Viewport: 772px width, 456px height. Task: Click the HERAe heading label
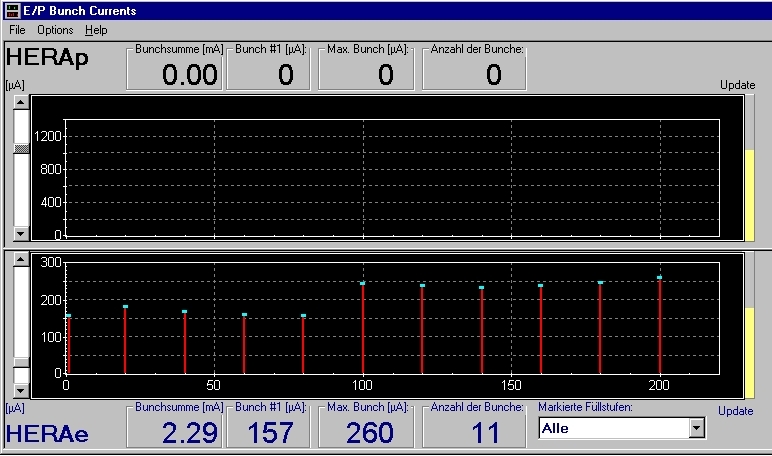pos(47,434)
